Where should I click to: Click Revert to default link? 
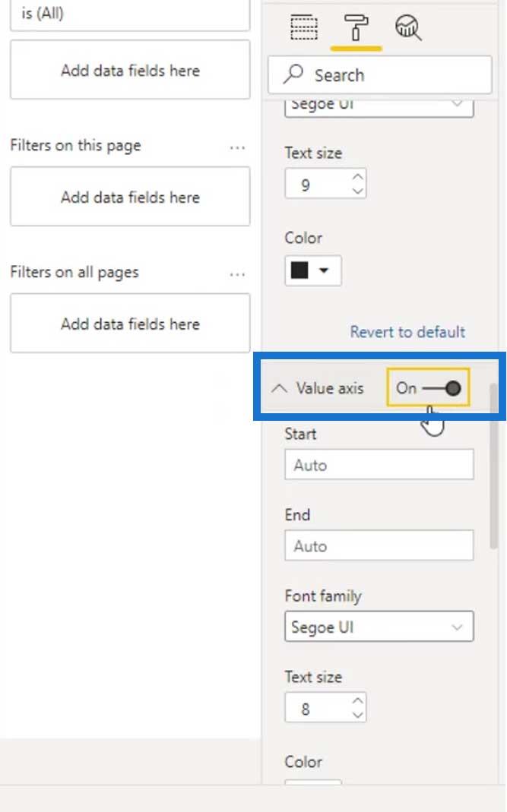[x=407, y=331]
